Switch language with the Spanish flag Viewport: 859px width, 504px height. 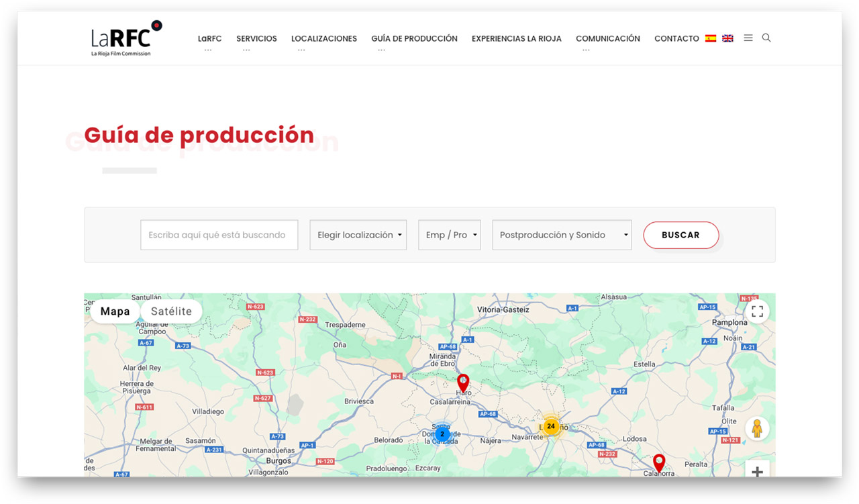710,38
